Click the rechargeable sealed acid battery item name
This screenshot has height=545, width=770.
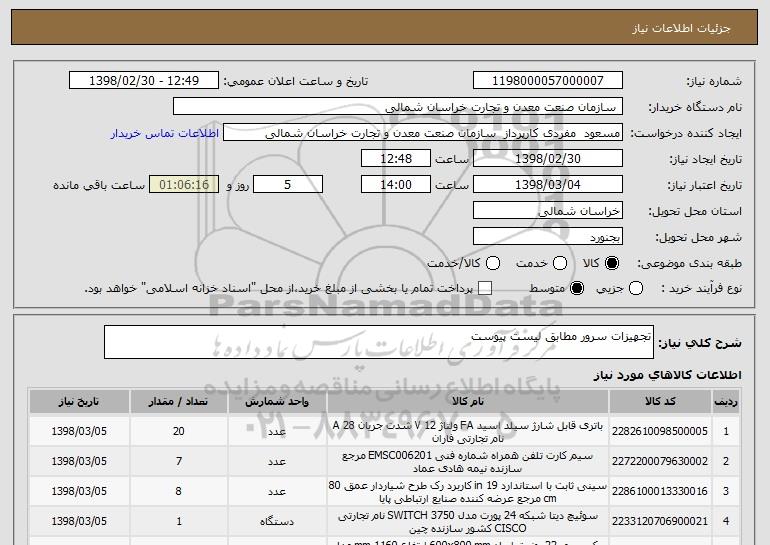tap(468, 432)
